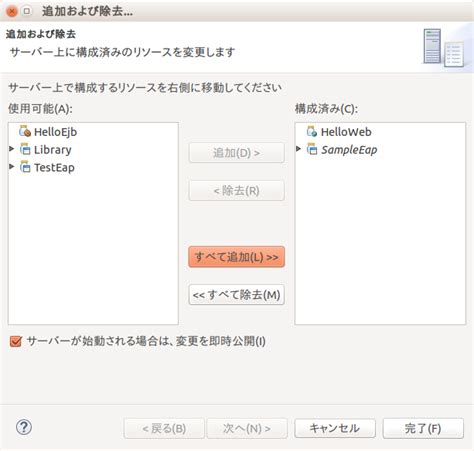Open help with the question mark icon

pyautogui.click(x=24, y=427)
